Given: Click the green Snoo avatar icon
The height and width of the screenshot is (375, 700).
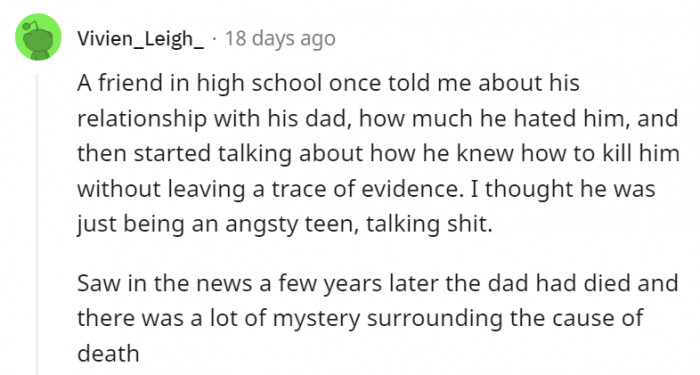Looking at the screenshot, I should (38, 37).
